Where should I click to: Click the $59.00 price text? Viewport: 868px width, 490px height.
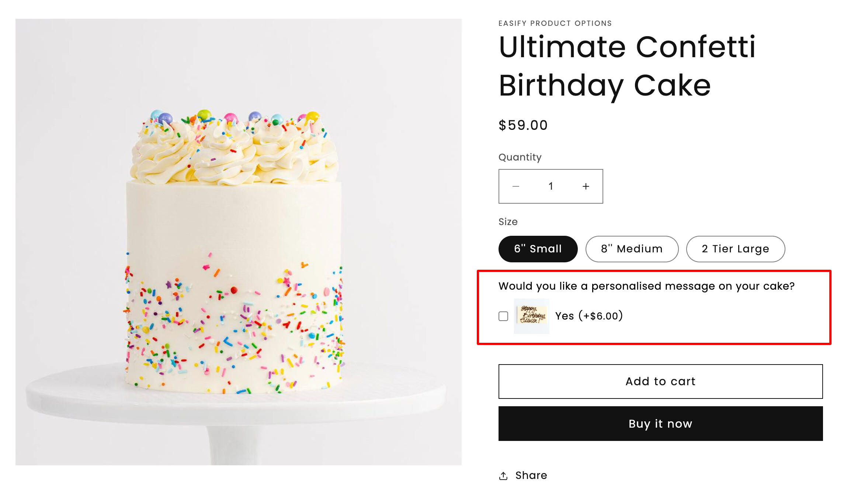[523, 125]
